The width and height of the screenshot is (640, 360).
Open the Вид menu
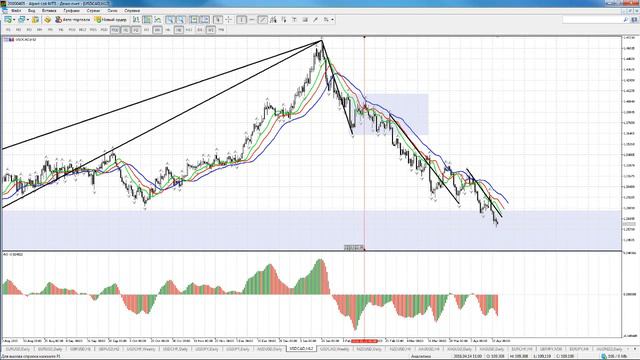coord(31,11)
